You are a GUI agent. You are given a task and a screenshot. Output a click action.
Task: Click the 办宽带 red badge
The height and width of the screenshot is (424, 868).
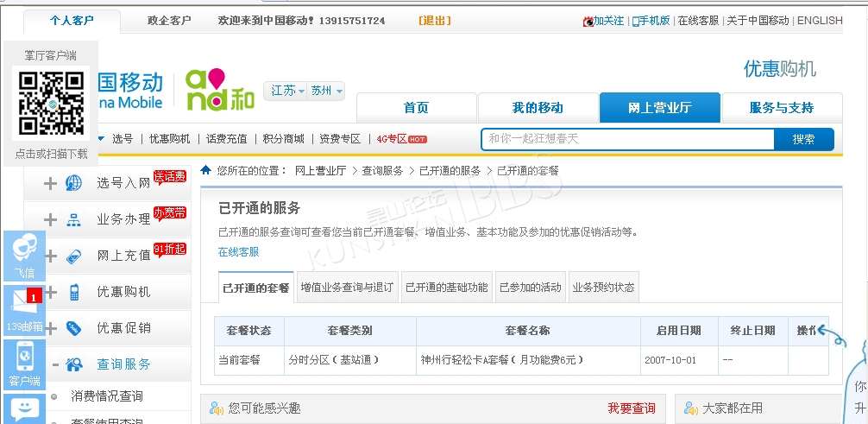click(x=169, y=213)
